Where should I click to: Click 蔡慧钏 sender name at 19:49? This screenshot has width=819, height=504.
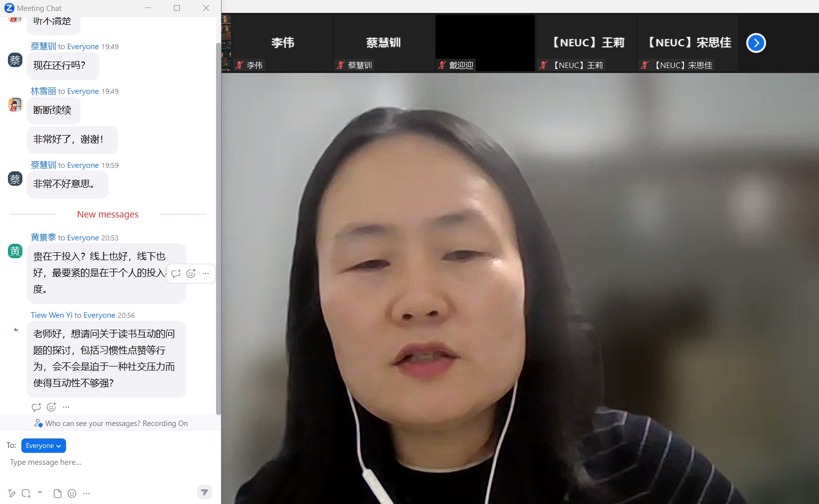click(44, 46)
